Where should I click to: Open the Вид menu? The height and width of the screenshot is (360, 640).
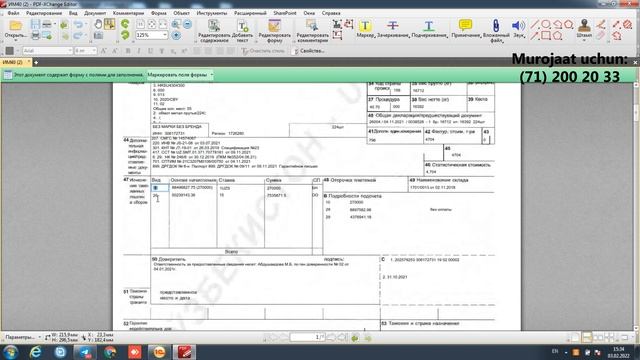[73, 13]
